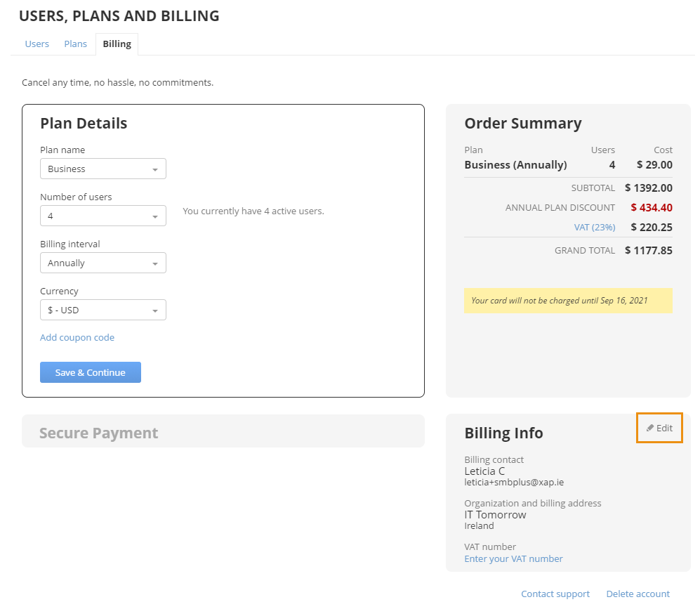Click the Grand Total amount $ 1177.85
The width and height of the screenshot is (700, 602).
(649, 250)
